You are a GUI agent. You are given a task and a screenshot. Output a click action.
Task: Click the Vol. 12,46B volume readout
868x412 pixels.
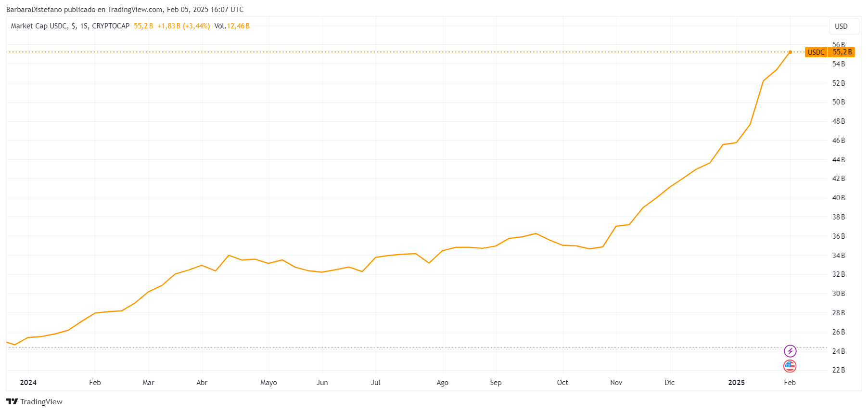(x=232, y=26)
